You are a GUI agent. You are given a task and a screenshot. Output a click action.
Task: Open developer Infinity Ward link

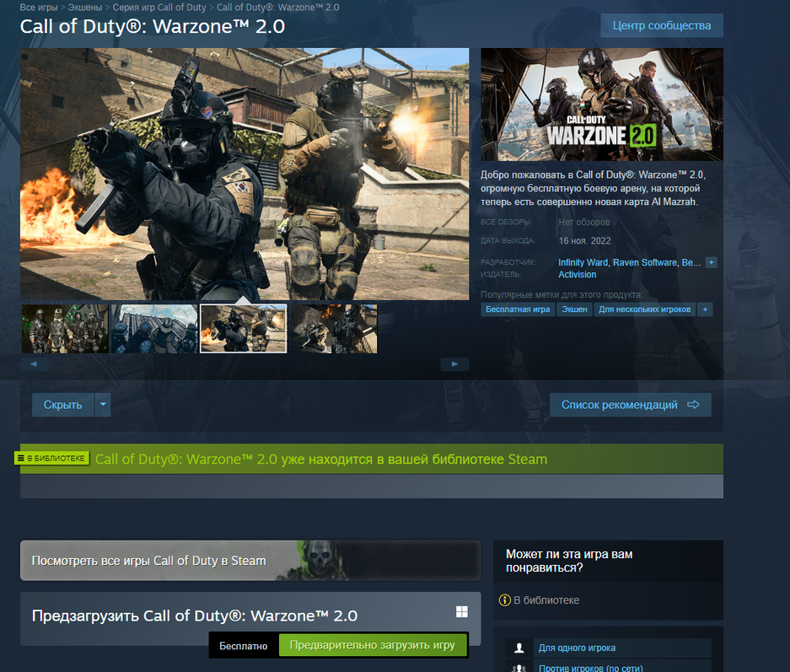pos(583,262)
